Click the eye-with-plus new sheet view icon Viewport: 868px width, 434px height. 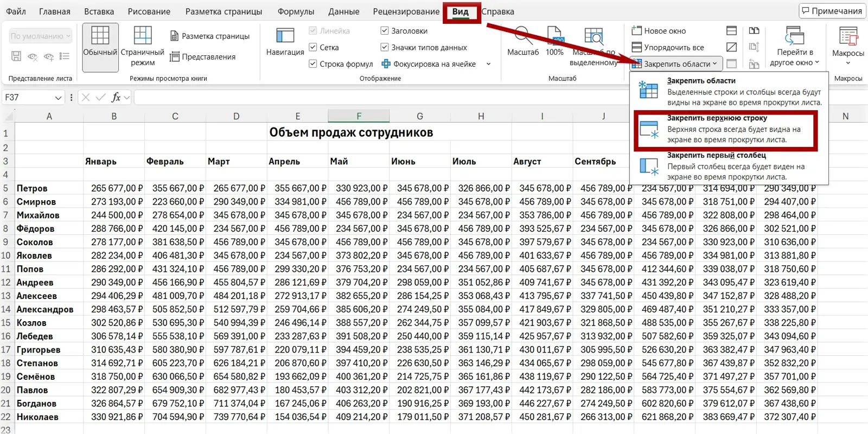(49, 56)
